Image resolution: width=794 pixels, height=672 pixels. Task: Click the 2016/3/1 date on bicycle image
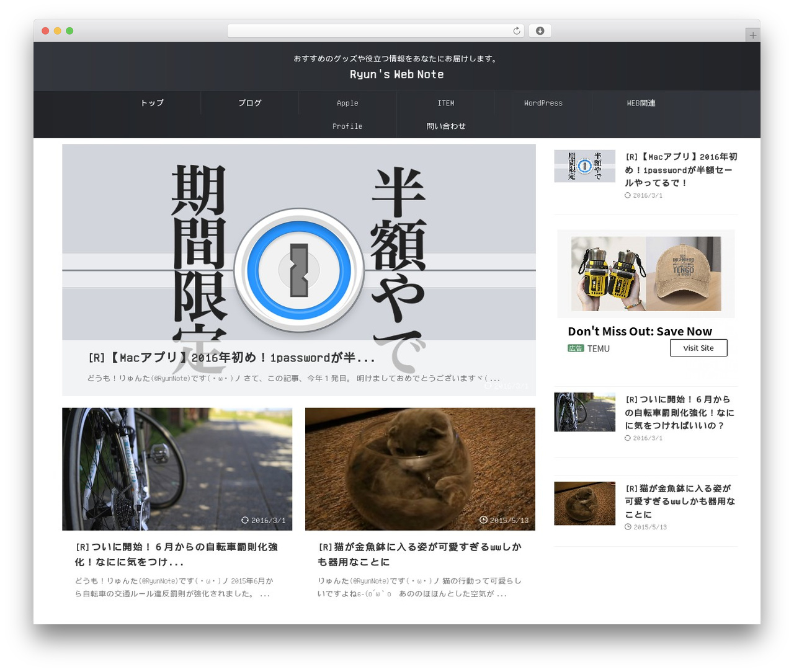coord(264,520)
